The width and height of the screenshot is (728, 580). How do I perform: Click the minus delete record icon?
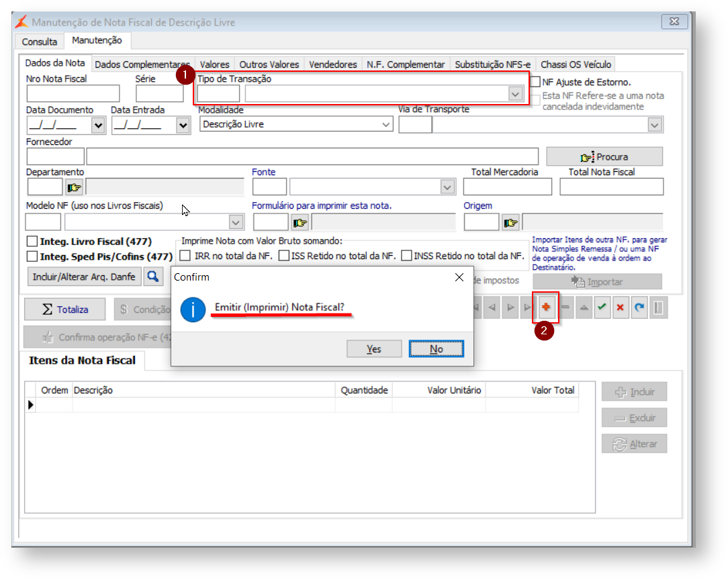pyautogui.click(x=565, y=307)
